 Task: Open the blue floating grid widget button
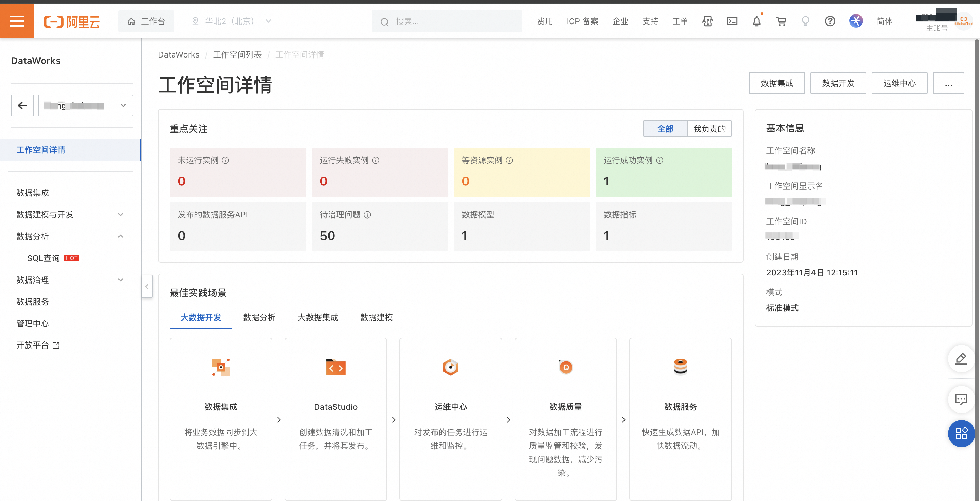coord(961,433)
